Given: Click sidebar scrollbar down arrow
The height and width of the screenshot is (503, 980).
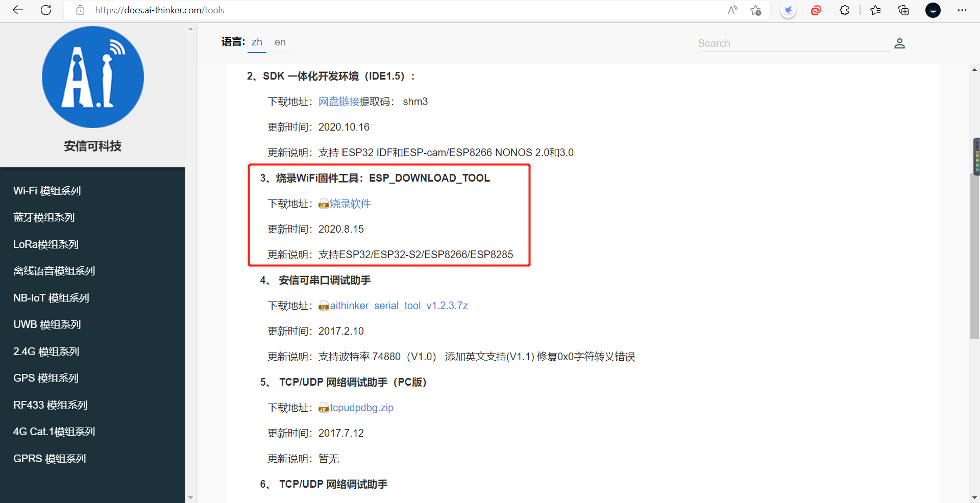Looking at the screenshot, I should click(190, 497).
